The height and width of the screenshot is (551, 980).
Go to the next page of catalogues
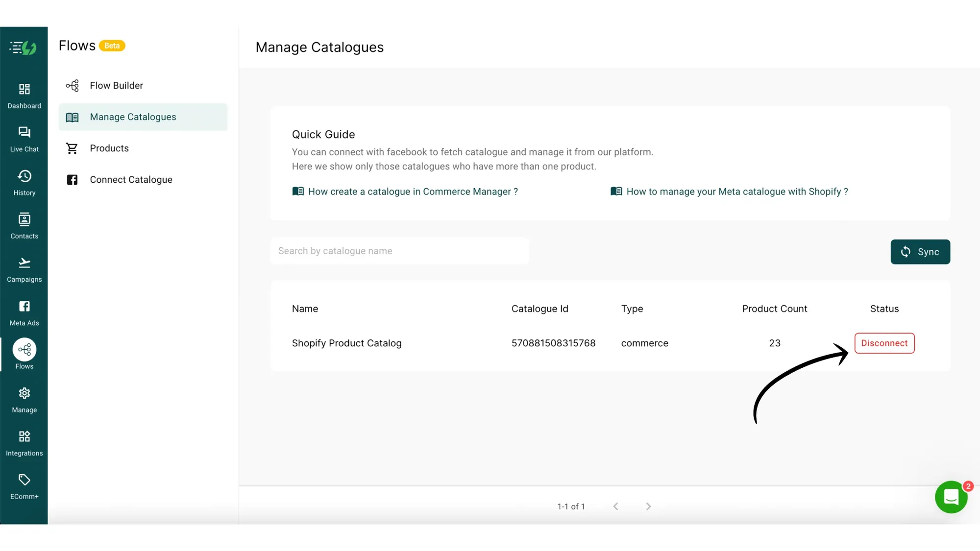(x=648, y=506)
